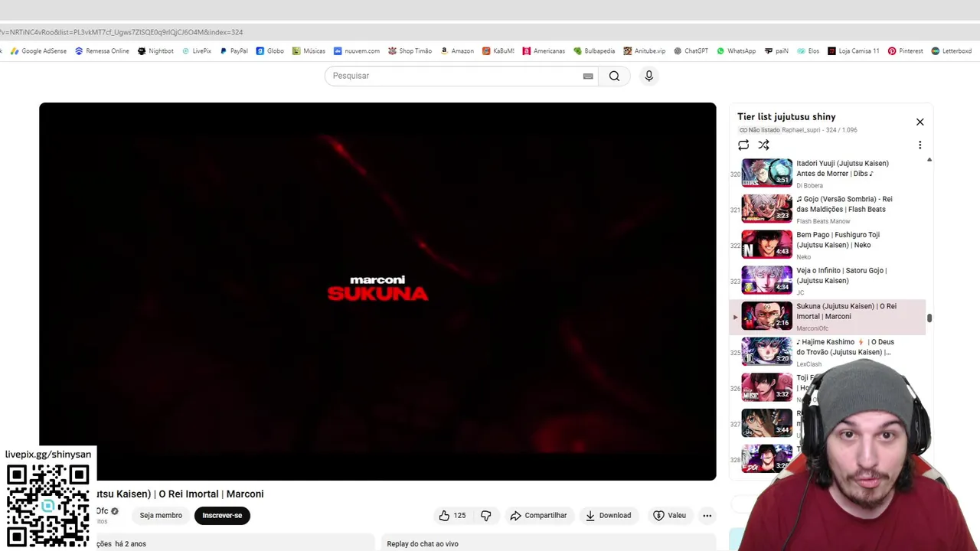
Task: Click the Valeu super thanks button
Action: 669,516
